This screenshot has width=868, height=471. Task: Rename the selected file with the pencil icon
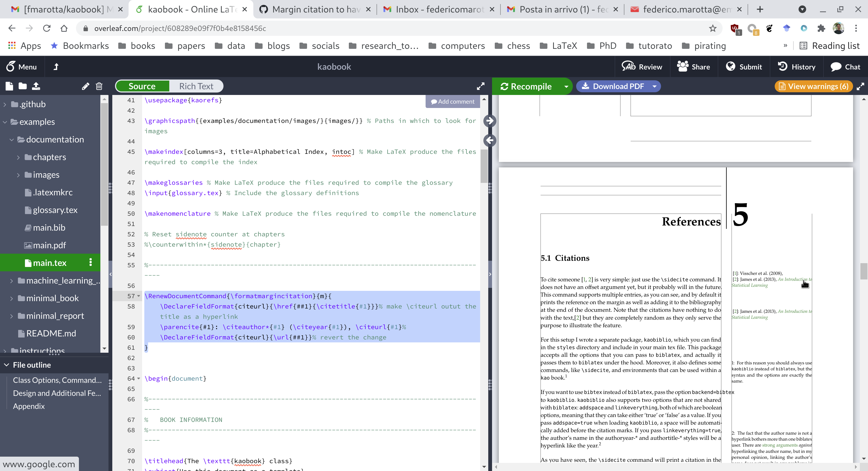coord(85,86)
